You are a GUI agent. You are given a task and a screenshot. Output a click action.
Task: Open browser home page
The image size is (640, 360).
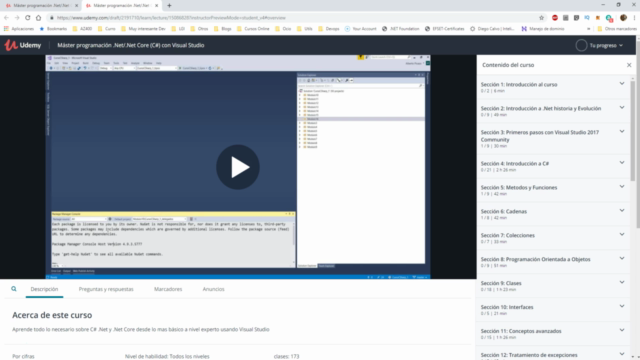[x=38, y=18]
